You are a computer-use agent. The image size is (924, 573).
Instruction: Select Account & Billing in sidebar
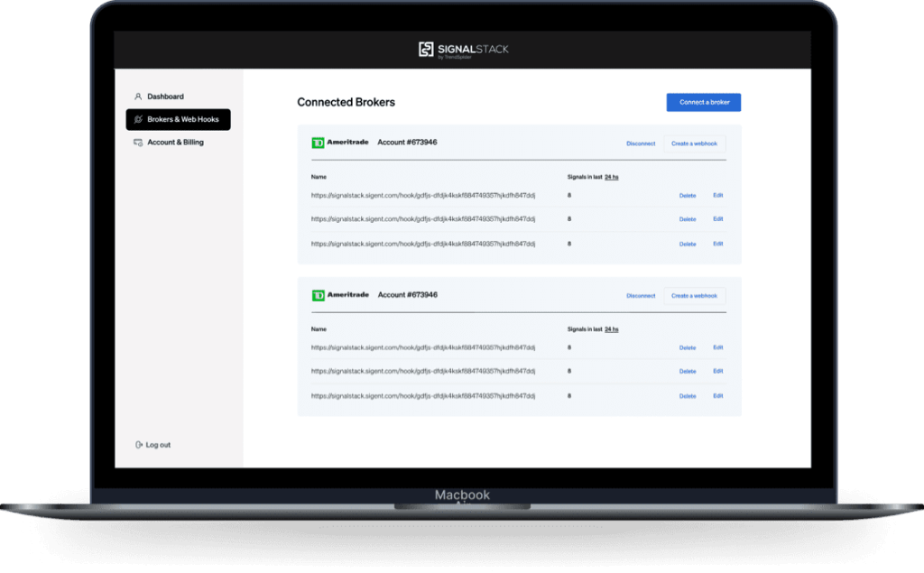pyautogui.click(x=175, y=143)
